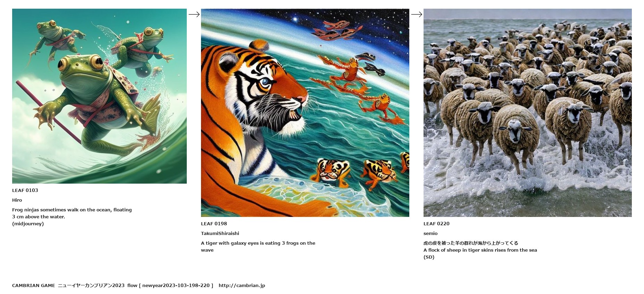Select the flock of sheep photo
Image resolution: width=644 pixels, height=294 pixels.
tap(528, 113)
